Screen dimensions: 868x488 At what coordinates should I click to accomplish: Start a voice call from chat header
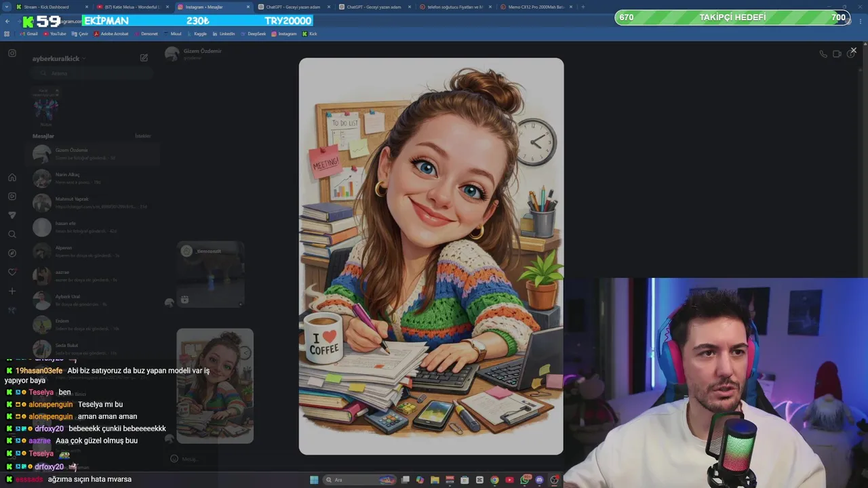[x=823, y=54]
